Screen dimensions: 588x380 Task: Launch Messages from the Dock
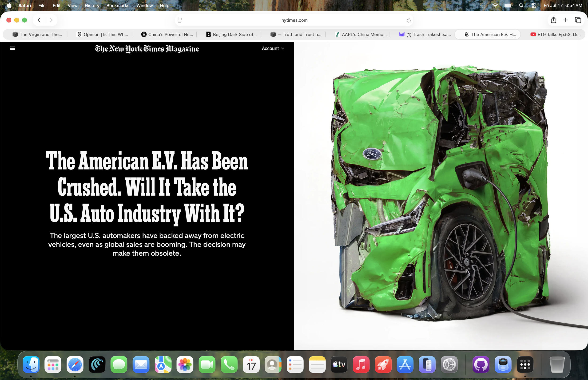click(119, 364)
